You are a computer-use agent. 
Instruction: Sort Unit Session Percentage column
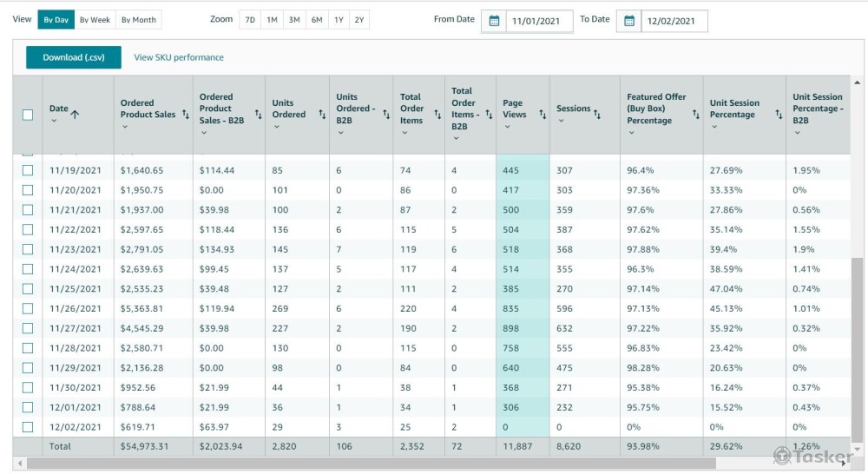click(x=778, y=114)
